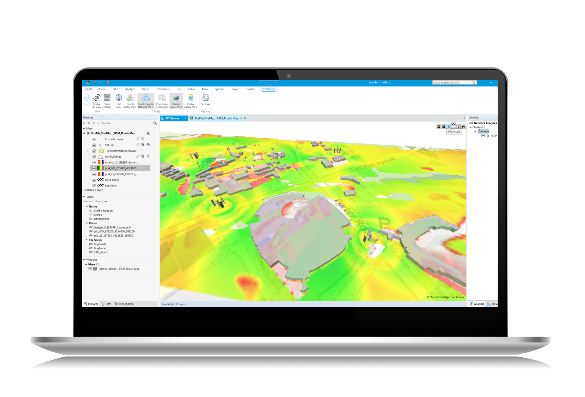Click the magnifier in the title bar quick search
The height and width of the screenshot is (397, 585).
pos(474,82)
